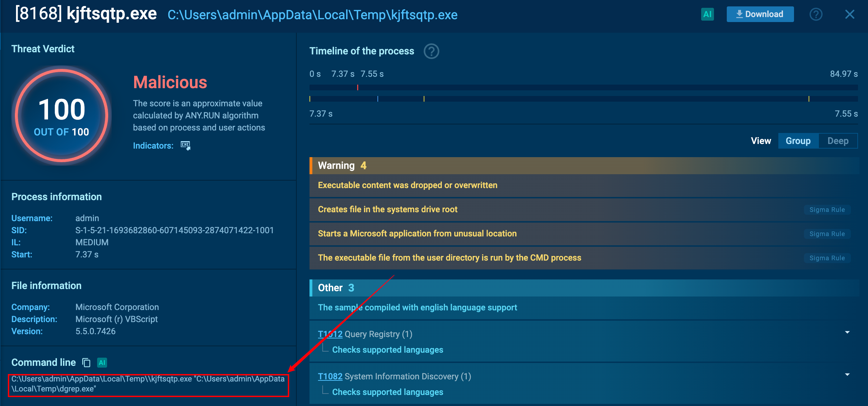
Task: Open the help icon in the header
Action: [816, 14]
